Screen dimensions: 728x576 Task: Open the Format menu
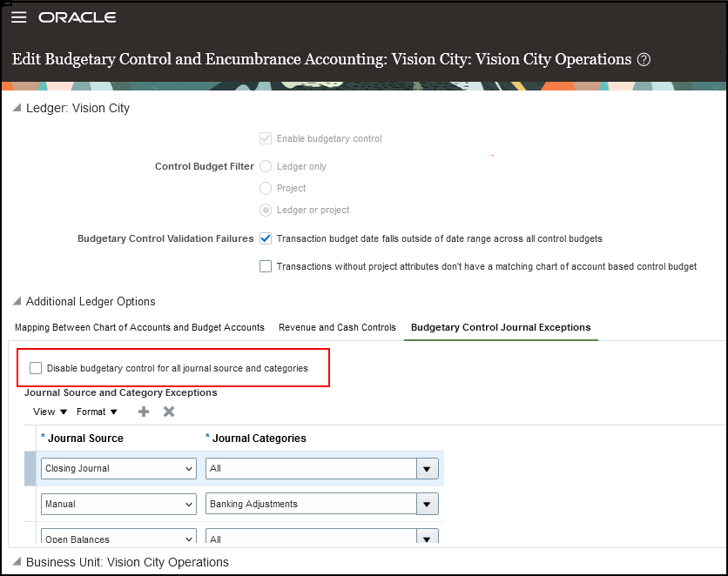(97, 412)
